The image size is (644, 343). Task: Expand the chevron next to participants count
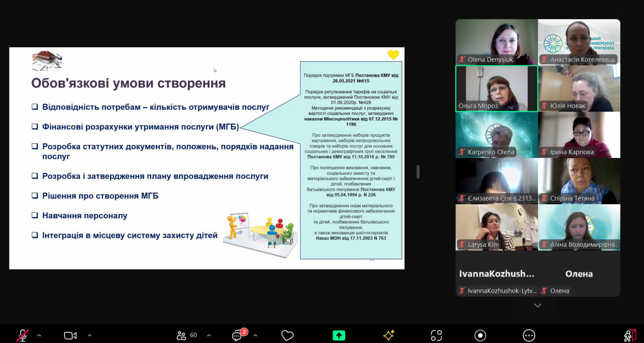[209, 335]
